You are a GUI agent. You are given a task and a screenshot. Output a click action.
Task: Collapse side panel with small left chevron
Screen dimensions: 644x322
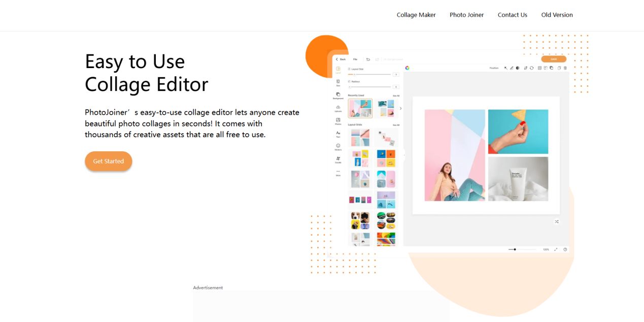point(404,155)
